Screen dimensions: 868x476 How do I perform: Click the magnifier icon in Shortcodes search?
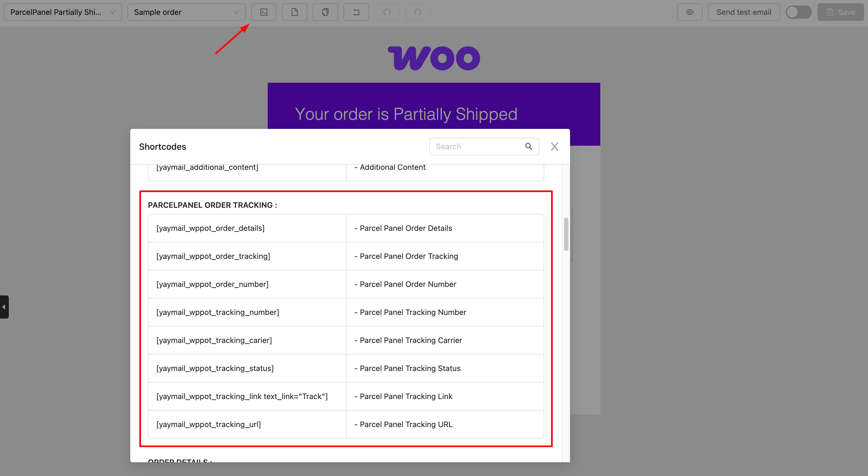[x=528, y=146]
